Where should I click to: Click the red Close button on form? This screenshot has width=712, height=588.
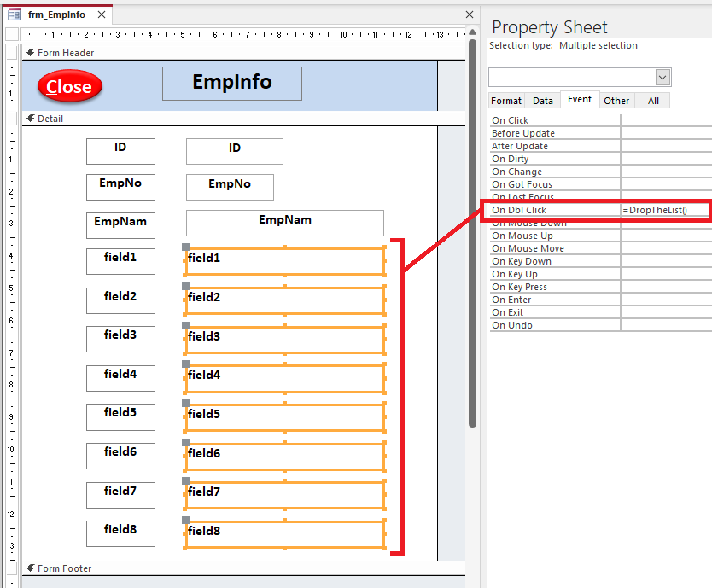pos(70,86)
